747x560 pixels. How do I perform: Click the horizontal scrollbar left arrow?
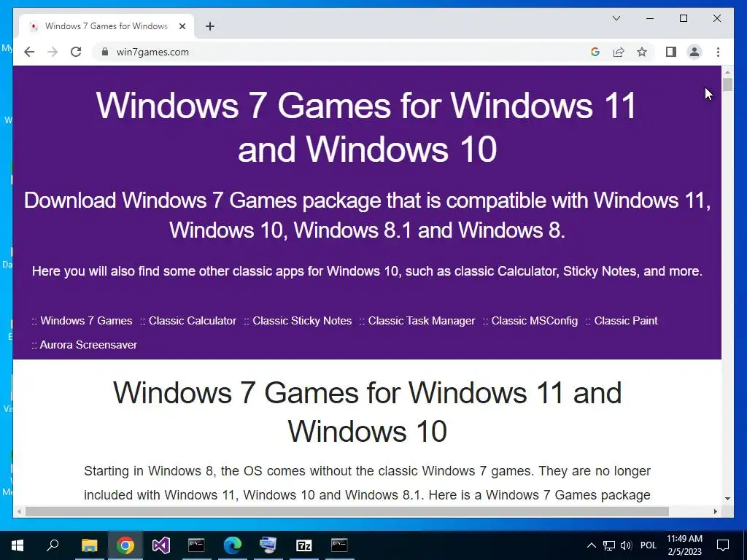19,511
